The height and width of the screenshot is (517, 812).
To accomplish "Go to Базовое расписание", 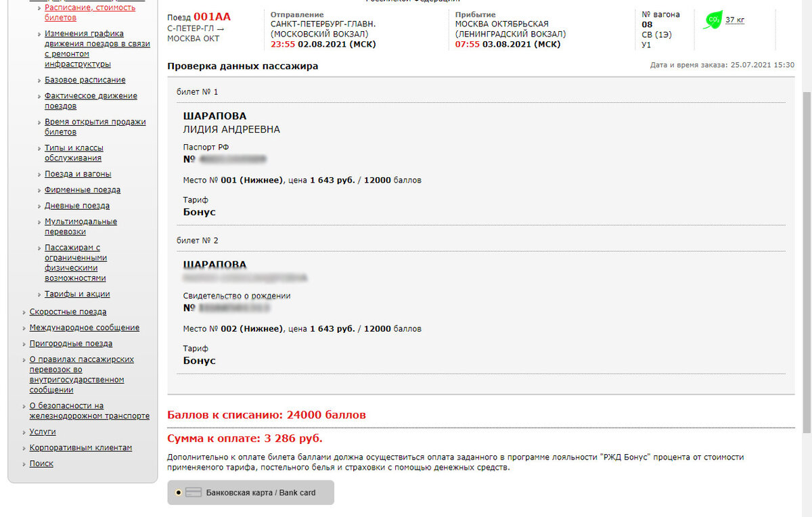I will click(x=85, y=80).
